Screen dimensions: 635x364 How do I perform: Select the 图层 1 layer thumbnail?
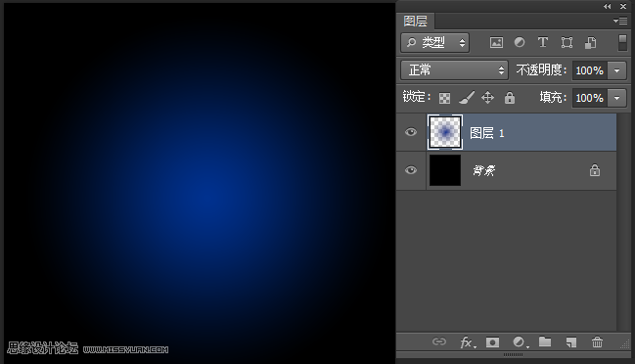(444, 132)
